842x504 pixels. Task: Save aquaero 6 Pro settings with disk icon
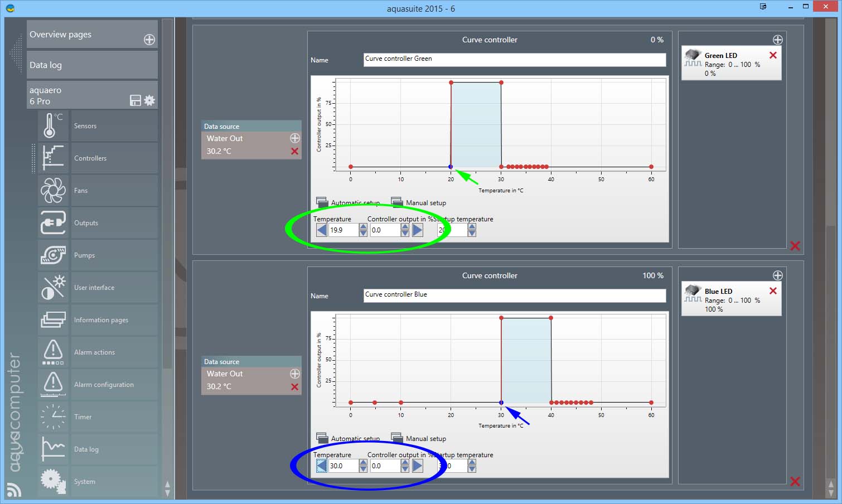(x=135, y=100)
